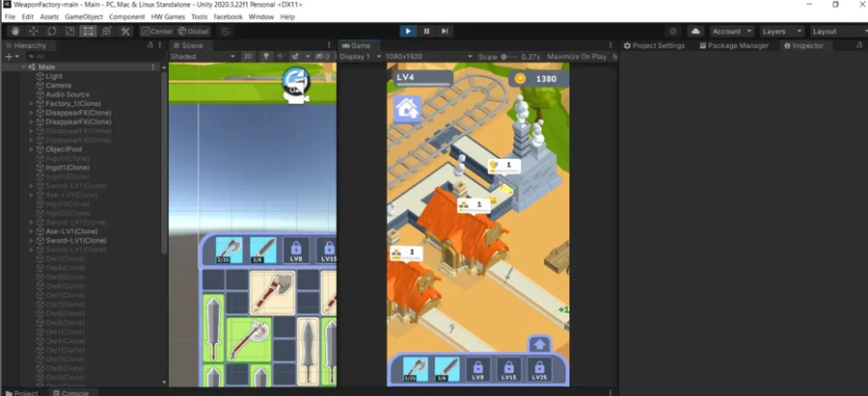Select the Move tool
This screenshot has width=868, height=396.
pos(33,31)
